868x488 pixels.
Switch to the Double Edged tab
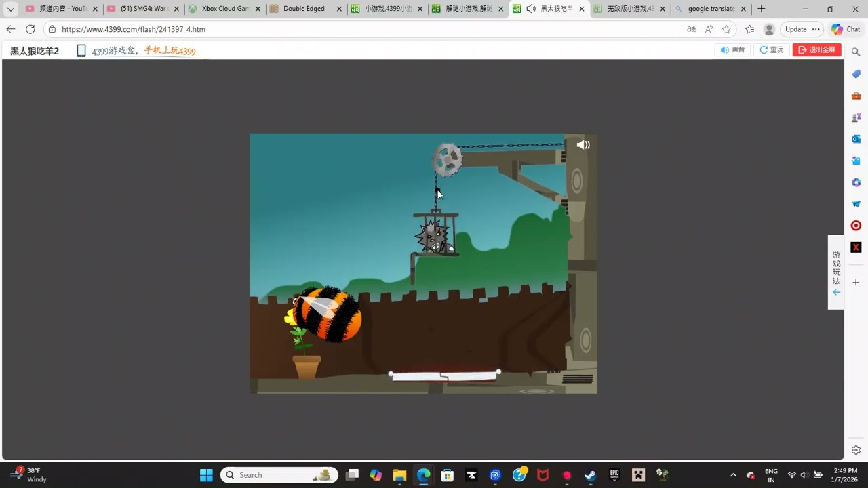(307, 9)
